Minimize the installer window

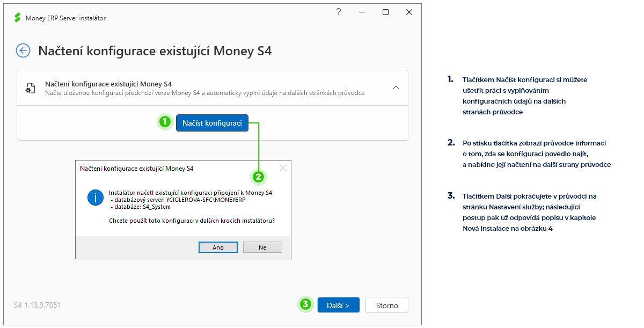click(362, 12)
